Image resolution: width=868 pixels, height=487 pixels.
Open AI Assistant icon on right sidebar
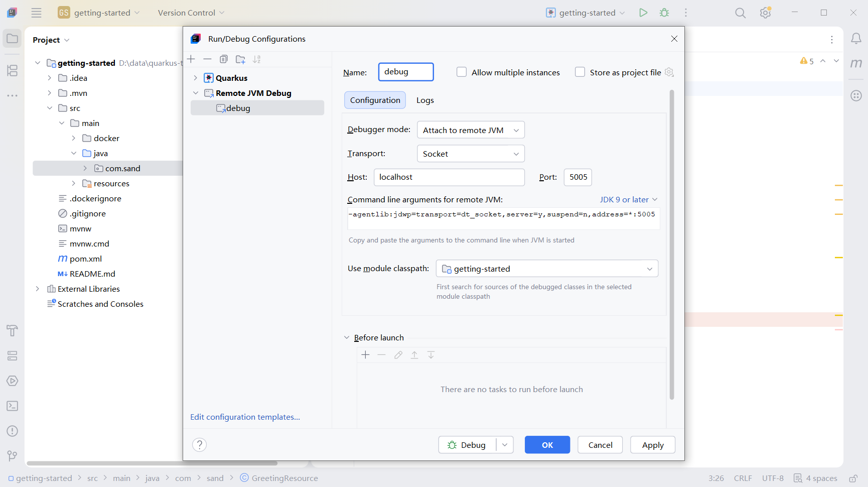(x=856, y=95)
